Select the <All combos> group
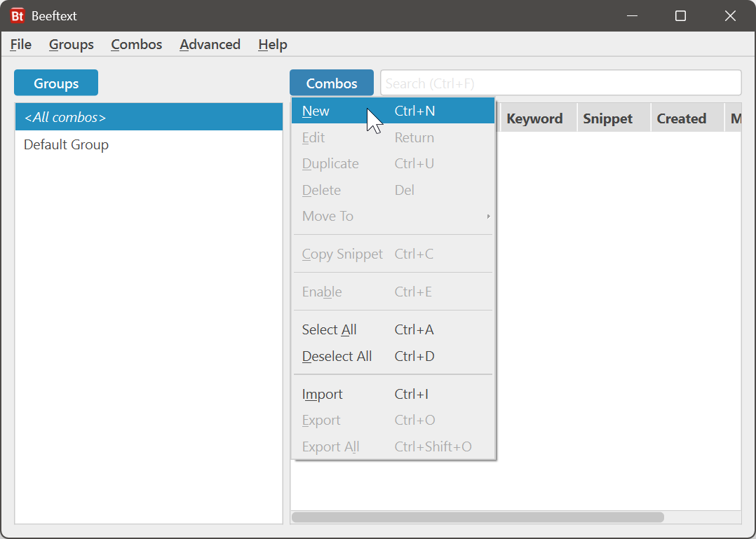Image resolution: width=756 pixels, height=539 pixels. coord(149,117)
